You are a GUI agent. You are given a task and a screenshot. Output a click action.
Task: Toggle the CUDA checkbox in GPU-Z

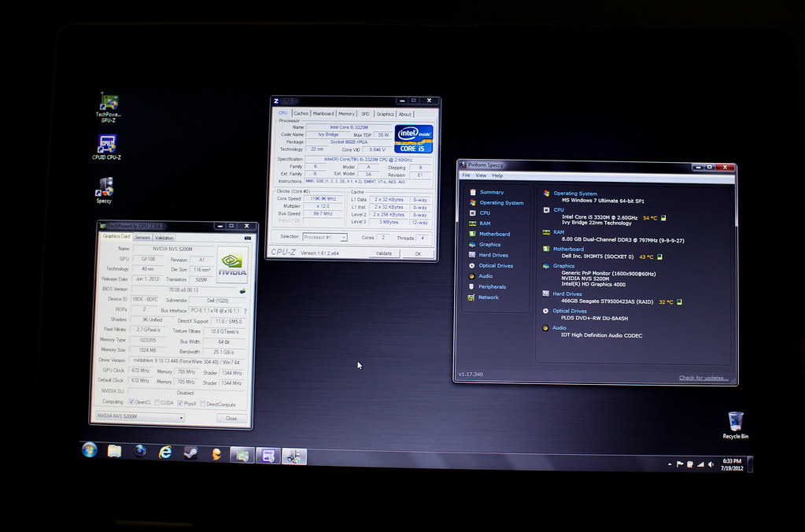point(157,403)
